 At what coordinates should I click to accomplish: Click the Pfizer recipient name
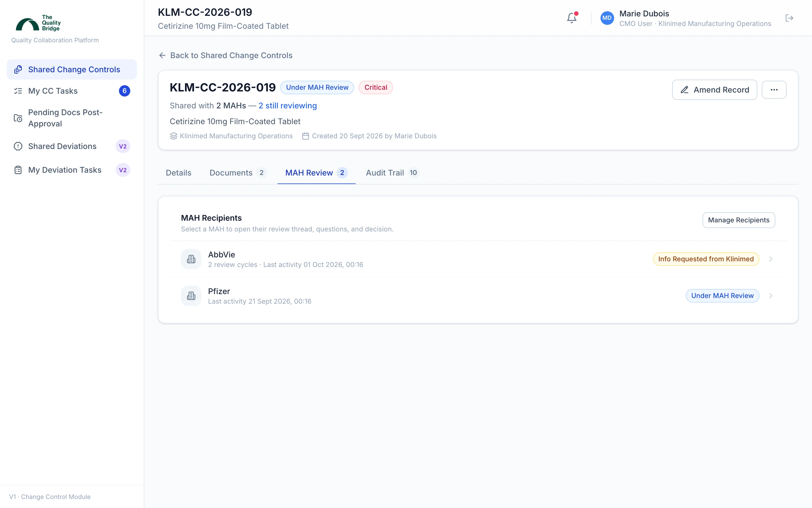click(219, 291)
